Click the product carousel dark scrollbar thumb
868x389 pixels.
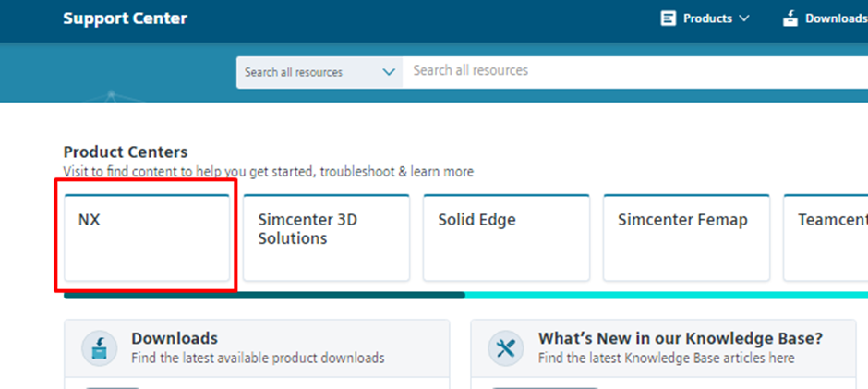click(265, 296)
